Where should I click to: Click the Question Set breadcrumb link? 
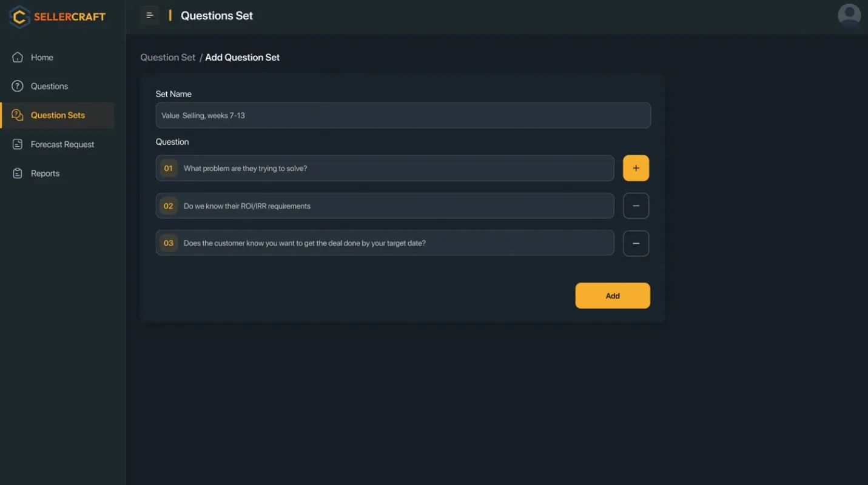pyautogui.click(x=167, y=58)
